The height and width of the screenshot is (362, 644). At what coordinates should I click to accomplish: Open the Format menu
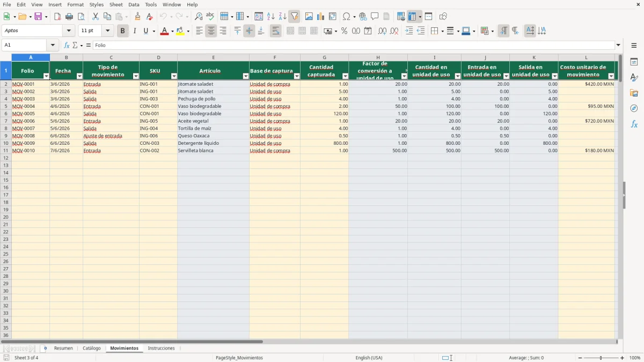tap(75, 4)
